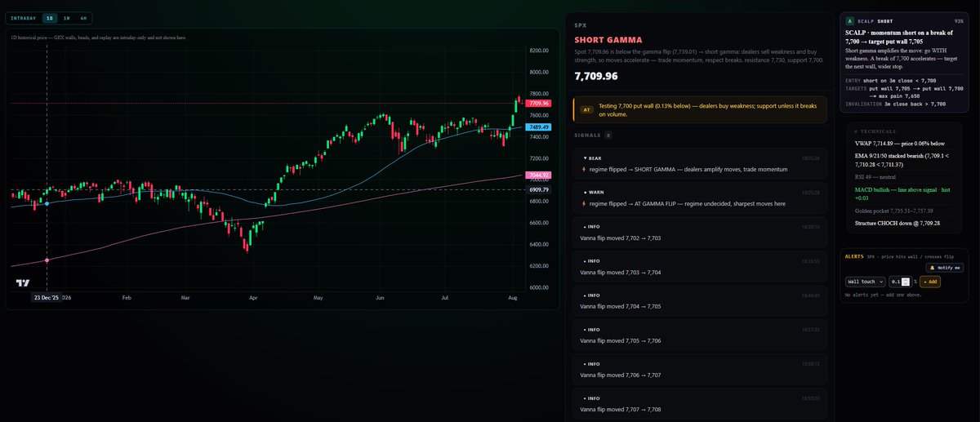Click the 93% confidence value

(958, 21)
